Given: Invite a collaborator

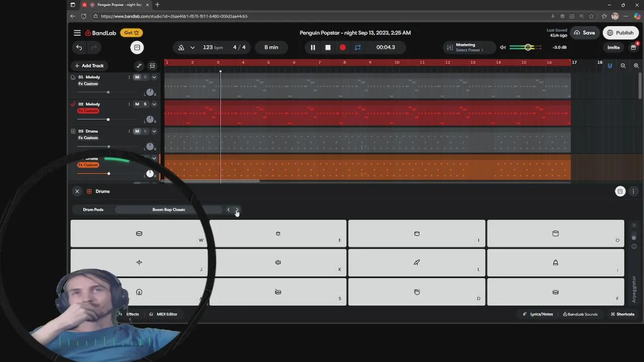Looking at the screenshot, I should point(613,47).
